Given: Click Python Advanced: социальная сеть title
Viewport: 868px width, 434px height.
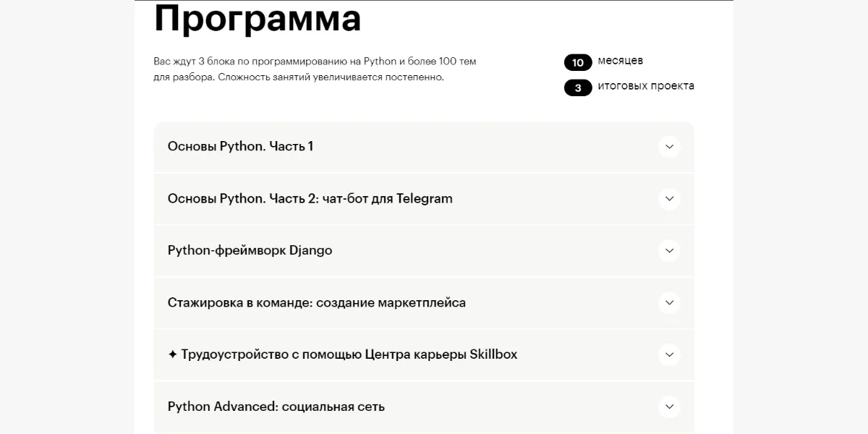Looking at the screenshot, I should click(x=276, y=407).
